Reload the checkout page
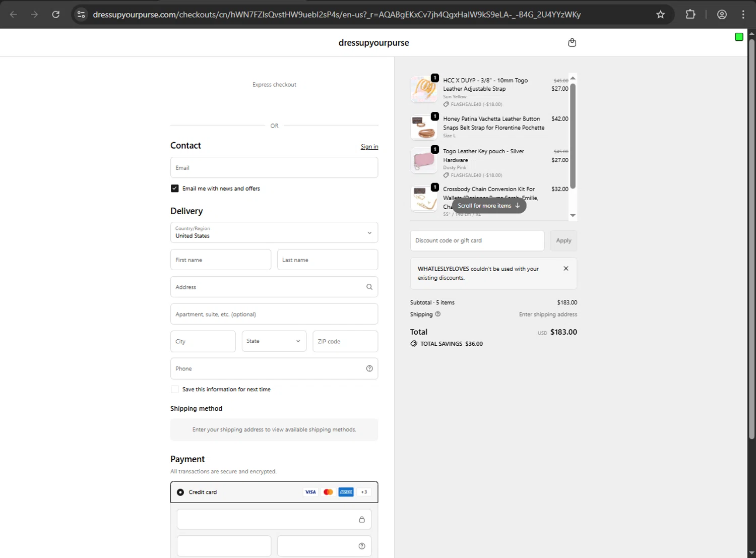The width and height of the screenshot is (756, 558). pyautogui.click(x=56, y=15)
